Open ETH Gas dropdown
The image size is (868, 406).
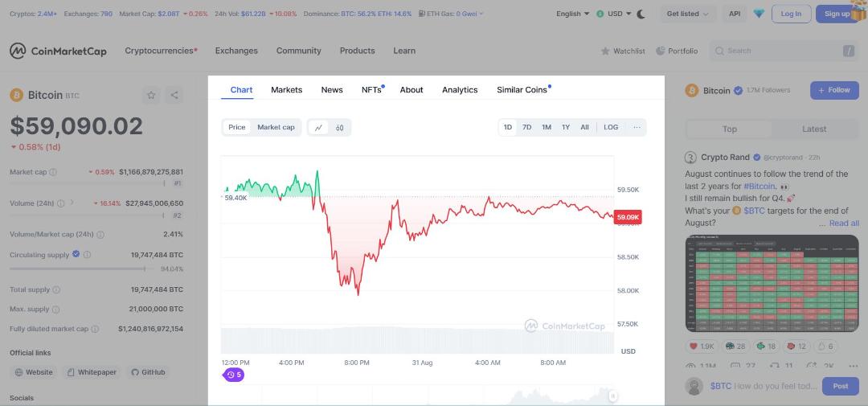click(x=451, y=14)
